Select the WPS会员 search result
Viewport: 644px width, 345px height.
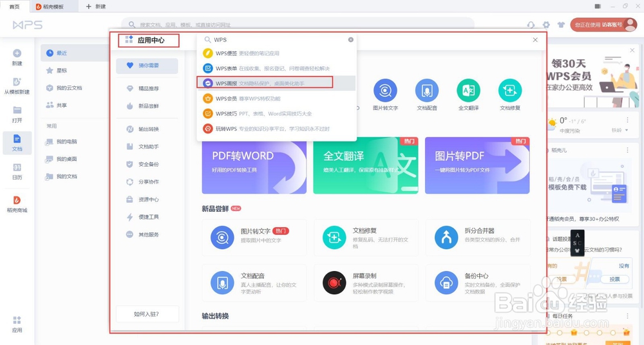coord(276,98)
